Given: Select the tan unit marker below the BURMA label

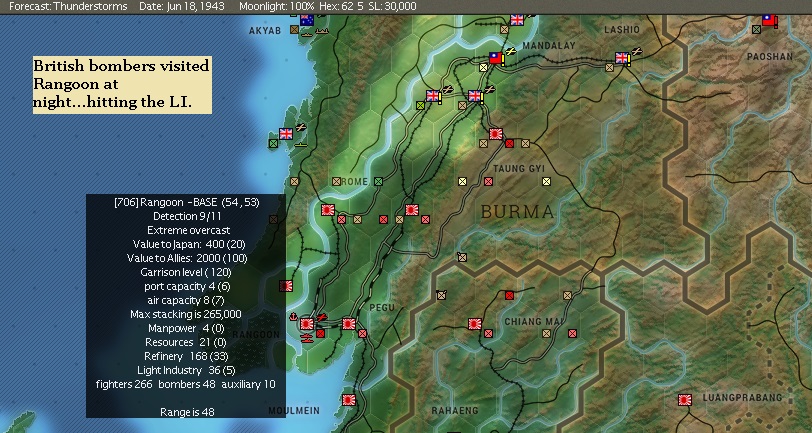Looking at the screenshot, I should (462, 257).
